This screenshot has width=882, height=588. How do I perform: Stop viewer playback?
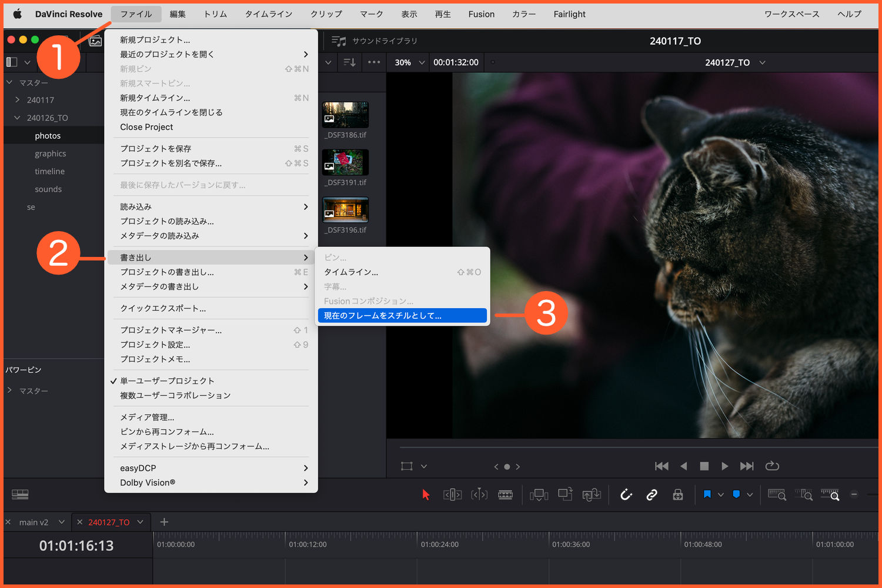point(704,466)
